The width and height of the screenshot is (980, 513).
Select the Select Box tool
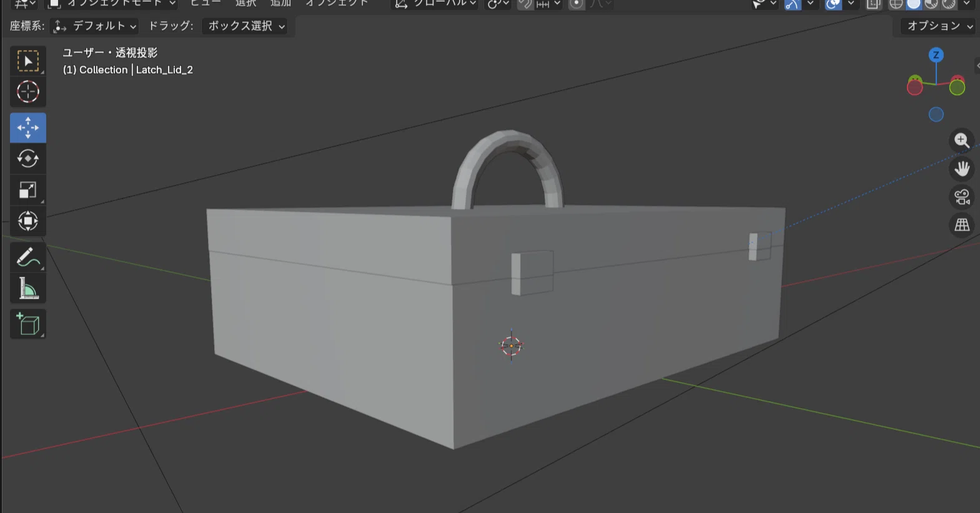click(28, 61)
